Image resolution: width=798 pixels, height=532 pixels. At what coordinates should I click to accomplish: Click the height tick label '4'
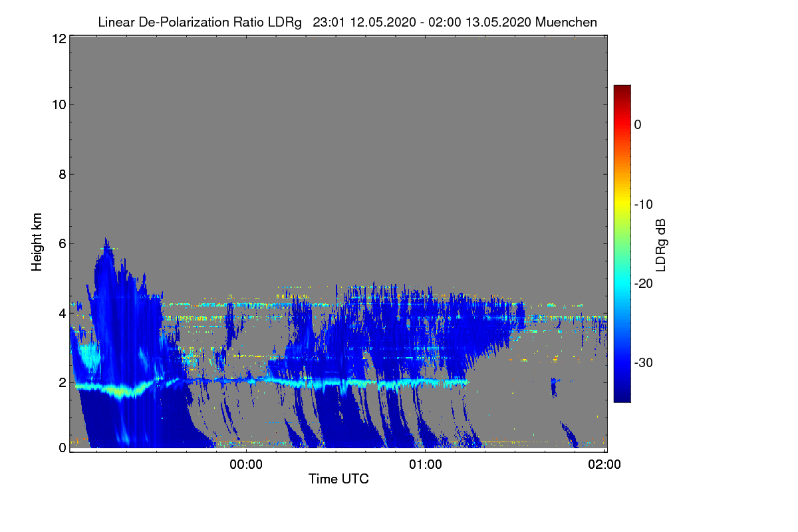pos(63,313)
